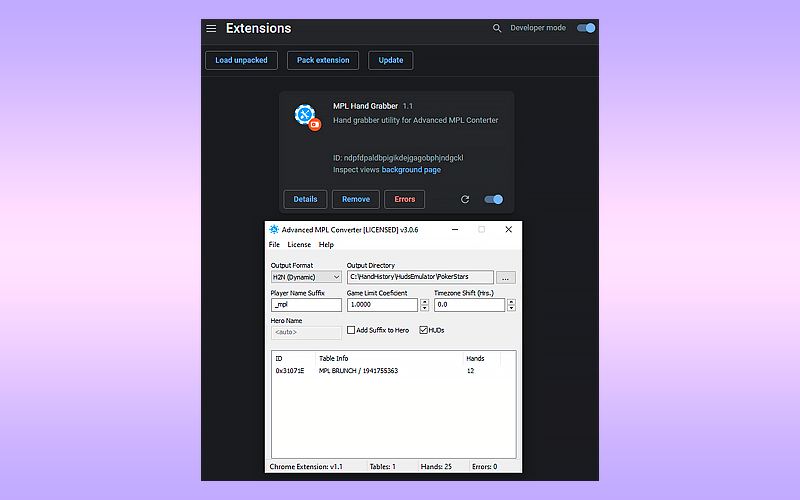Uncheck the HUDs checkbox
The height and width of the screenshot is (500, 800).
(424, 330)
